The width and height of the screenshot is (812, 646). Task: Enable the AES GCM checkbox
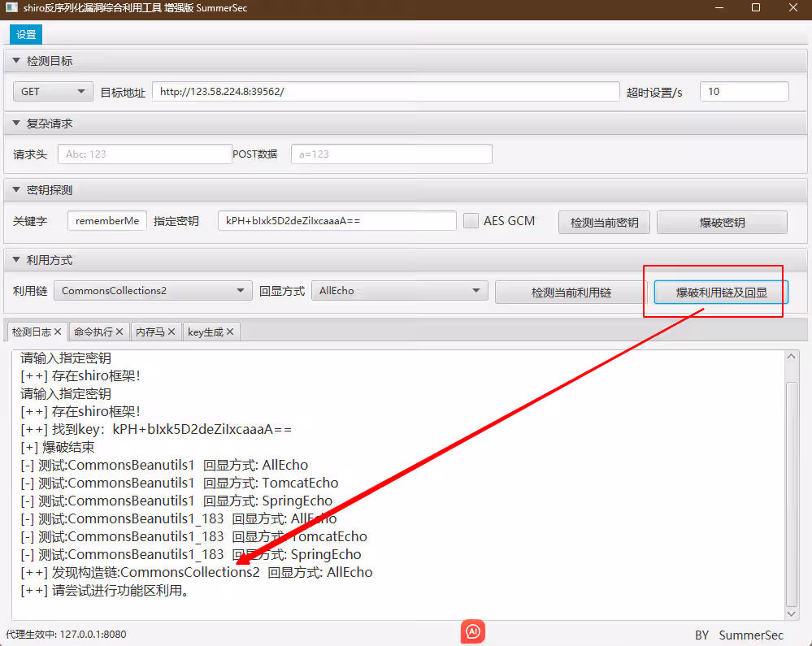pyautogui.click(x=471, y=221)
